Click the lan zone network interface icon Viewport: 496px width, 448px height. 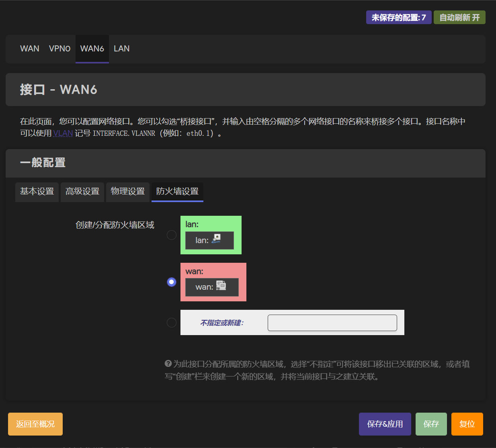(216, 239)
